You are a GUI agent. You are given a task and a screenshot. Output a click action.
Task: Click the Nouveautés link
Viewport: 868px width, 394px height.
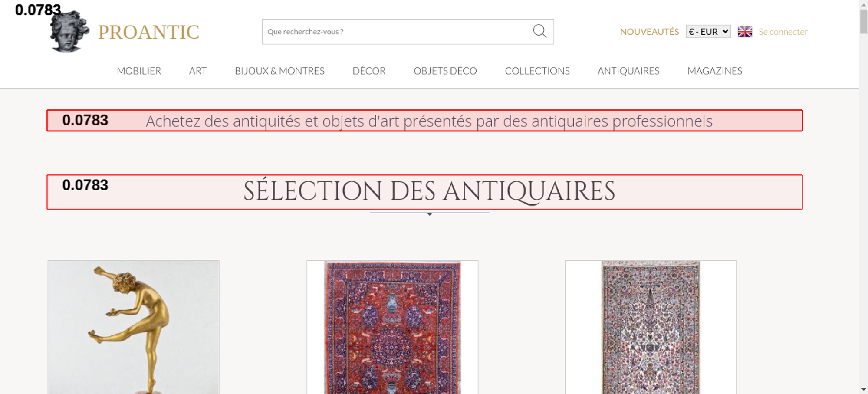(649, 32)
